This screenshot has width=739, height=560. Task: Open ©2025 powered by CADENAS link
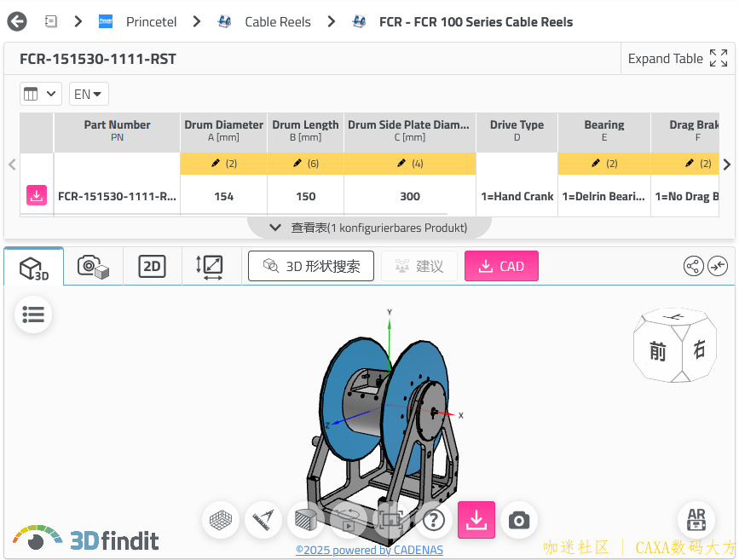[x=370, y=550]
